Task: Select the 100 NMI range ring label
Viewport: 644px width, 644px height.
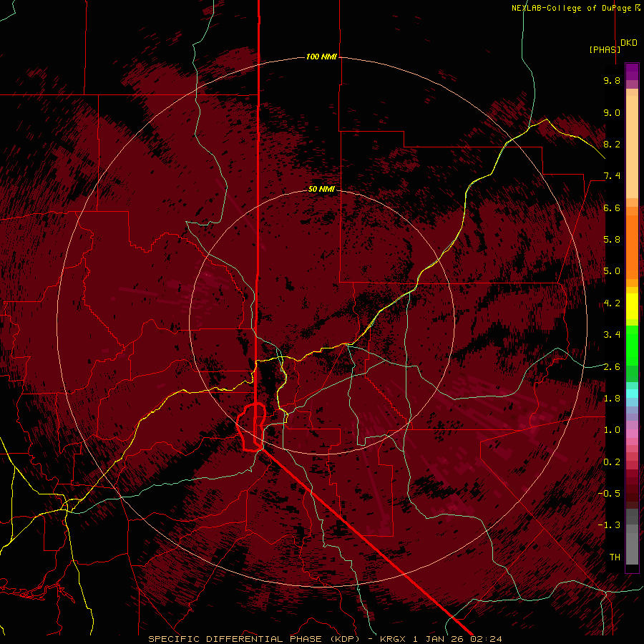Action: click(321, 57)
